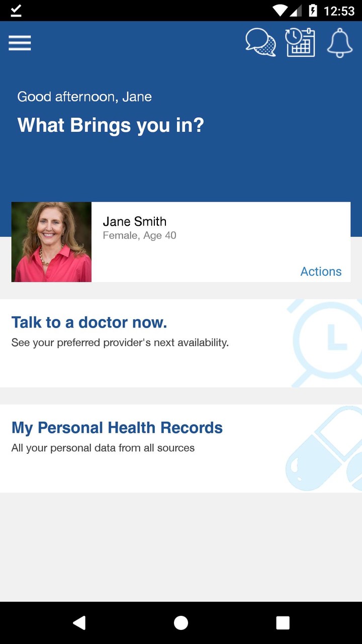This screenshot has height=644, width=362.
Task: Tap the checkmark status bar notification icon
Action: click(16, 11)
